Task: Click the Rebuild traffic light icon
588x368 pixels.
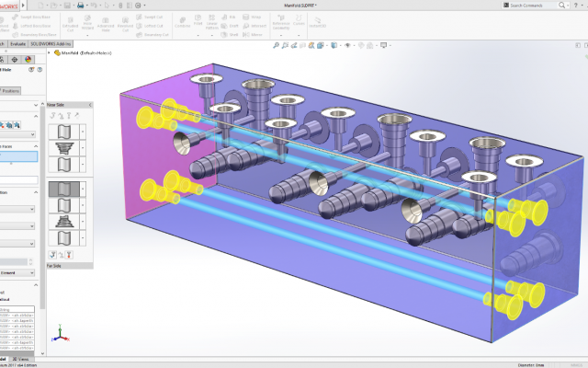Action: pos(120,6)
